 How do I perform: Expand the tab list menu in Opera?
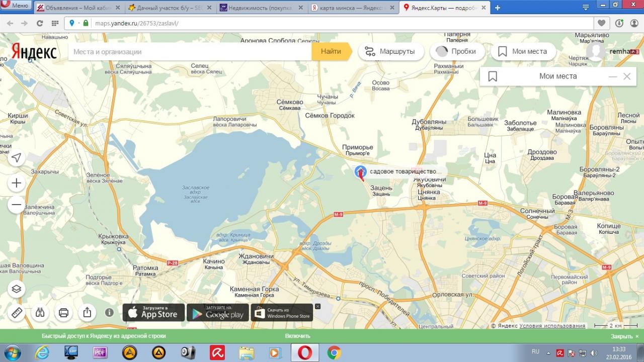[585, 8]
